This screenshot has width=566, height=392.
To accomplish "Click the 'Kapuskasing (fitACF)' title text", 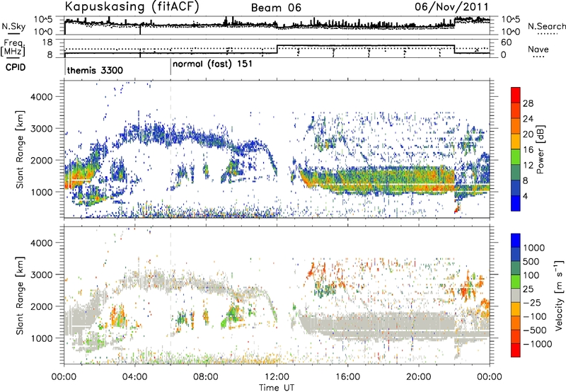I will (x=132, y=7).
